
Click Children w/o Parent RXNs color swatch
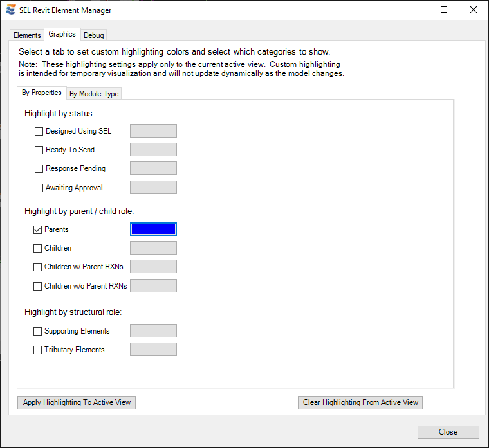153,285
